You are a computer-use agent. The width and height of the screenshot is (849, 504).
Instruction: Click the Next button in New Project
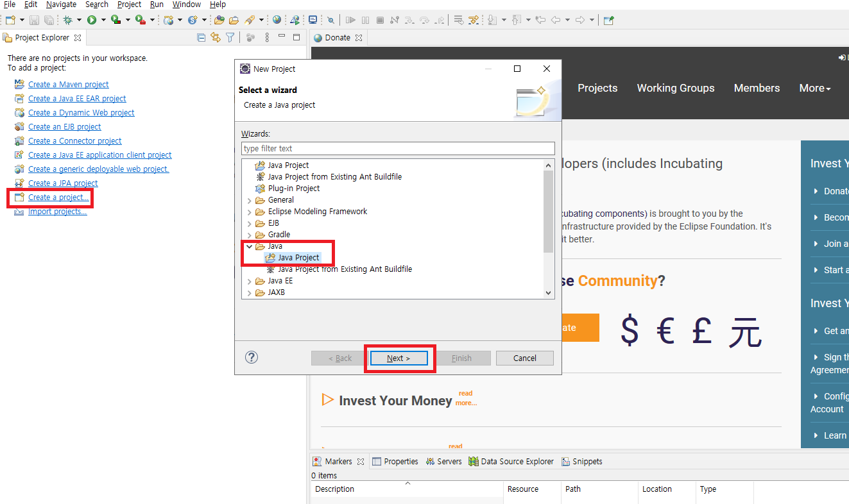(x=399, y=358)
